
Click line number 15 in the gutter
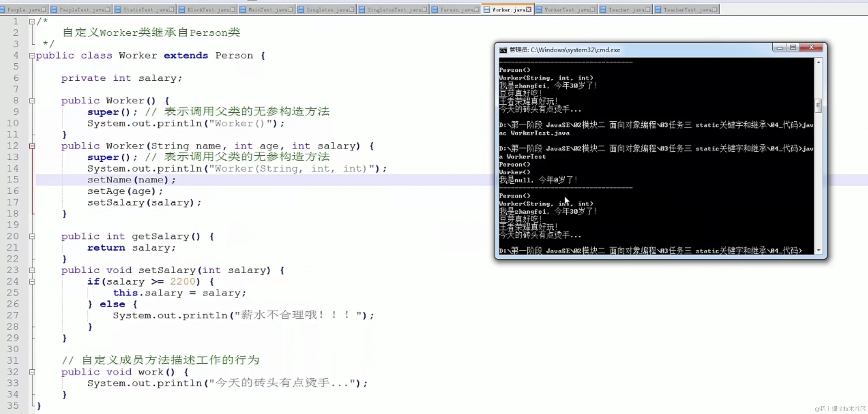13,180
